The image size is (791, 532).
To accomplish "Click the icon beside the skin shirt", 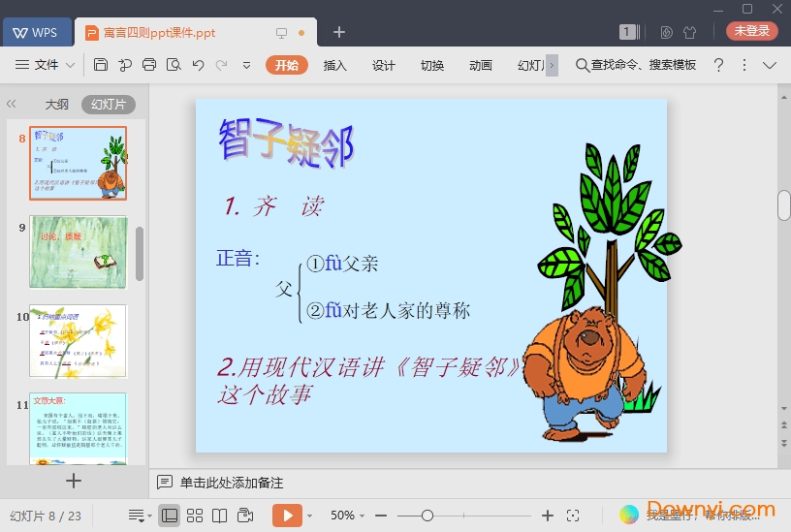I will click(x=666, y=32).
